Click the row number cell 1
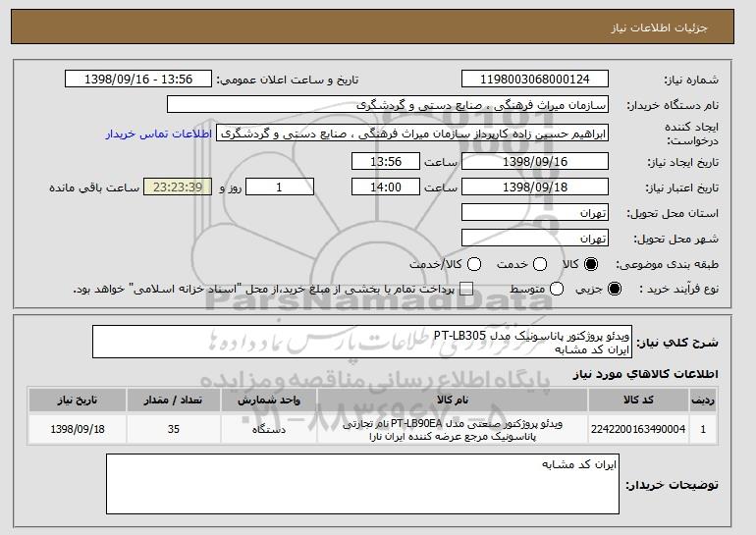Viewport: 756px width, 535px height. pyautogui.click(x=703, y=429)
